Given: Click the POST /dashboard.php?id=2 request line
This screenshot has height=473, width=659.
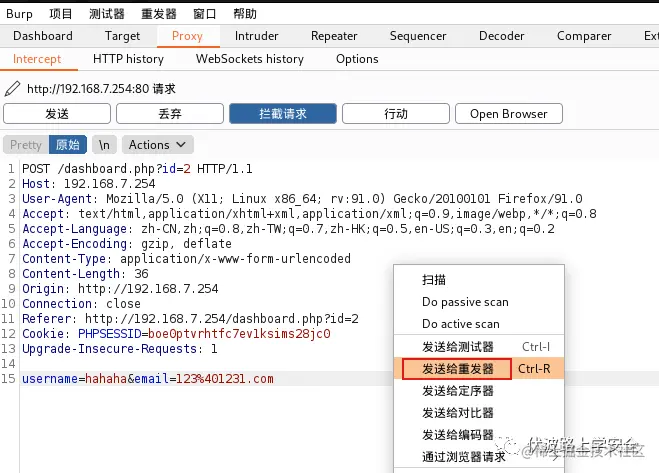Looking at the screenshot, I should point(137,169).
